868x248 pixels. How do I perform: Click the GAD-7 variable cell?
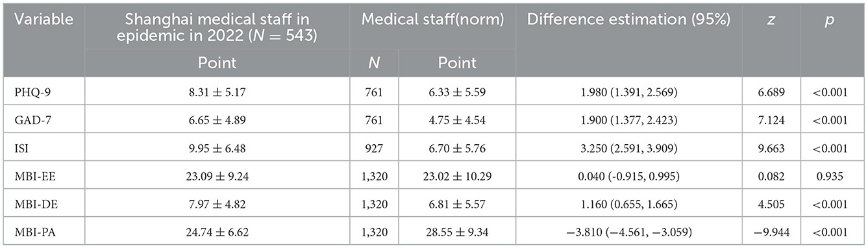(27, 120)
